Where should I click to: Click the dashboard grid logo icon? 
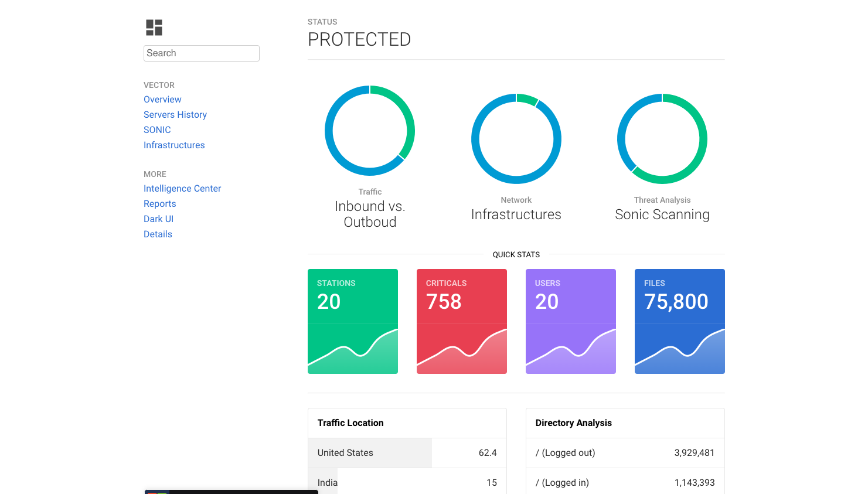154,26
